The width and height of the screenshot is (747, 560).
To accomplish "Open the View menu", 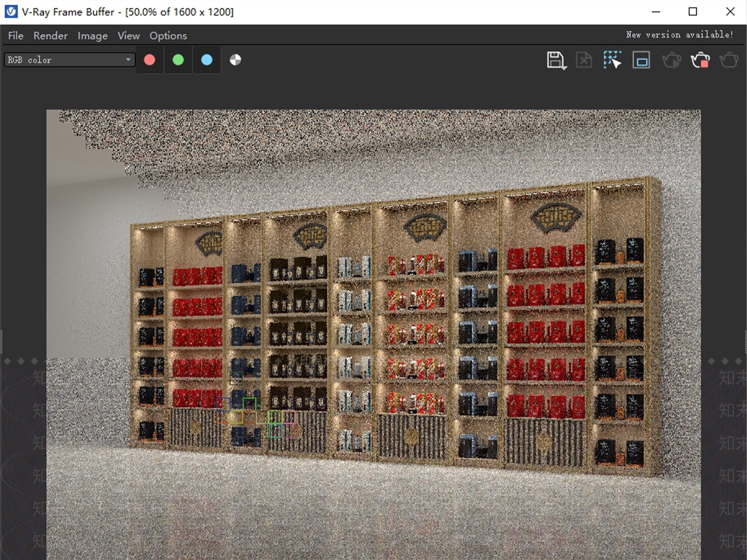I will (128, 35).
